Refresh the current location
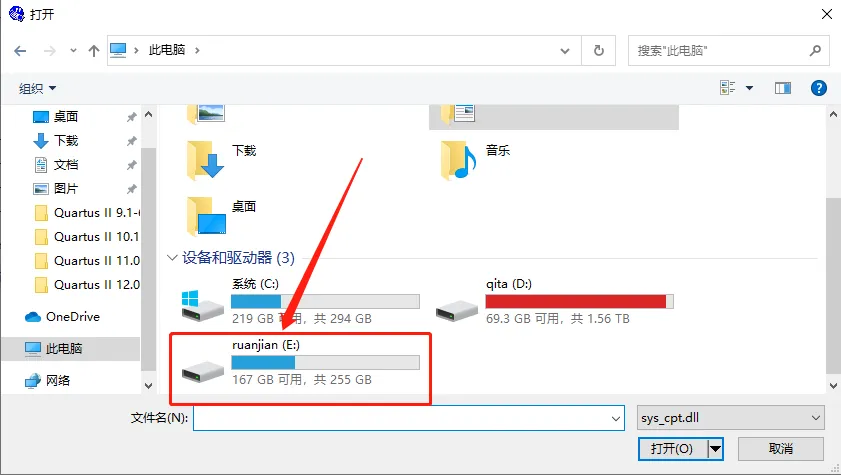The image size is (841, 475). 599,51
